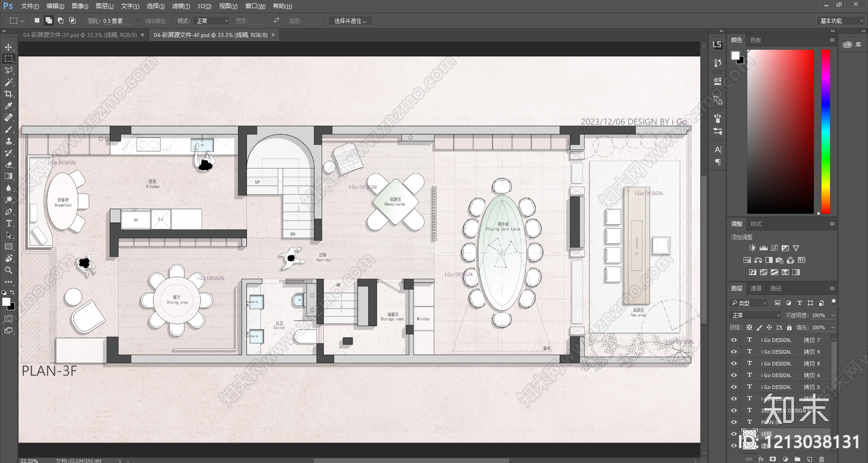Toggle the layer filter on/off switch
868x463 pixels.
pos(833,302)
